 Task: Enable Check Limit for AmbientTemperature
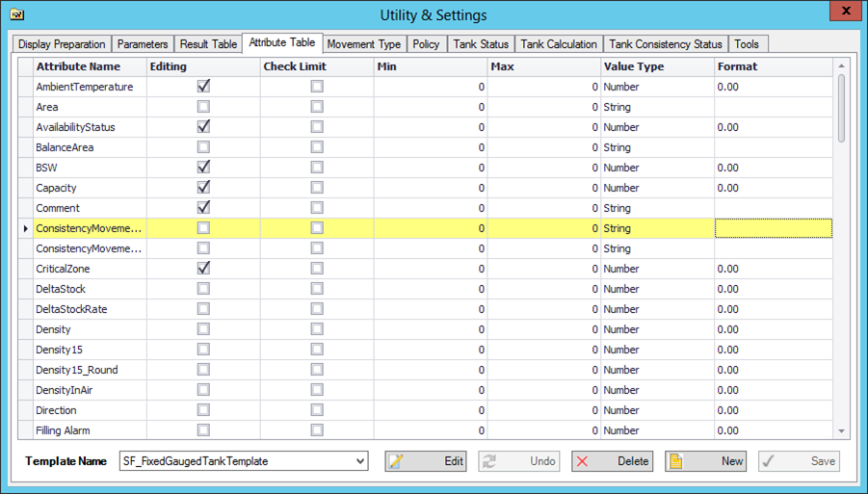click(317, 87)
